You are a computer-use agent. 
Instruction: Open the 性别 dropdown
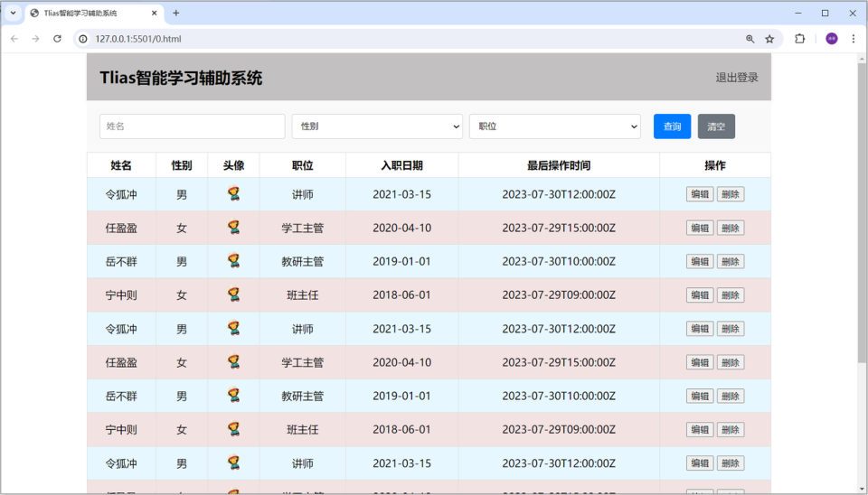click(x=377, y=126)
